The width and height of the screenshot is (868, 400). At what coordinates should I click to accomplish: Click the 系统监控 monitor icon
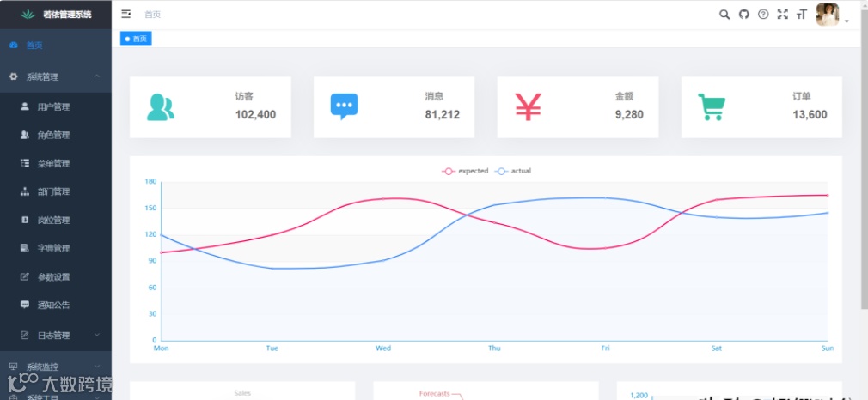click(x=14, y=367)
